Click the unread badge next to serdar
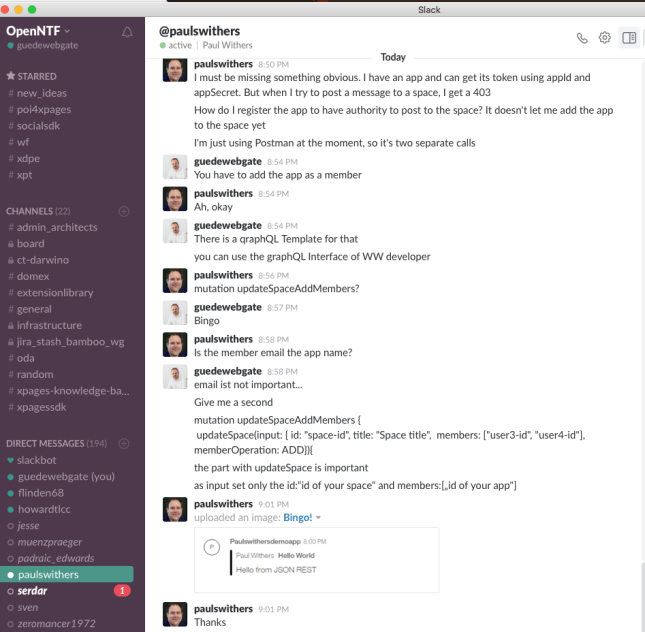 122,591
